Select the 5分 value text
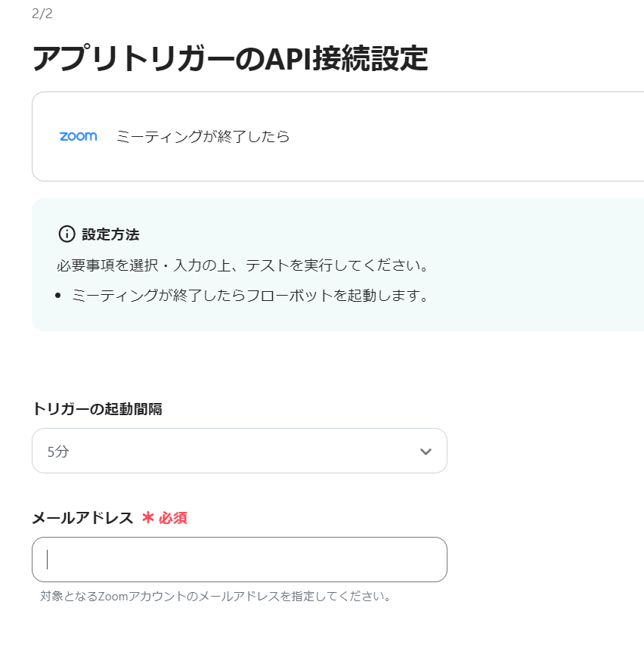This screenshot has width=644, height=645. tap(58, 451)
